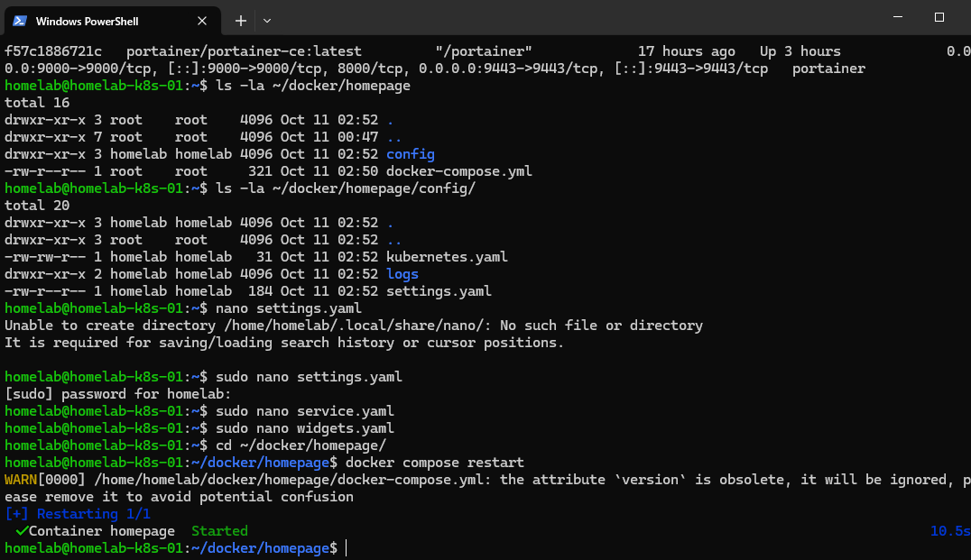Click the image name portainer/portainer-ce:latest

click(x=244, y=51)
